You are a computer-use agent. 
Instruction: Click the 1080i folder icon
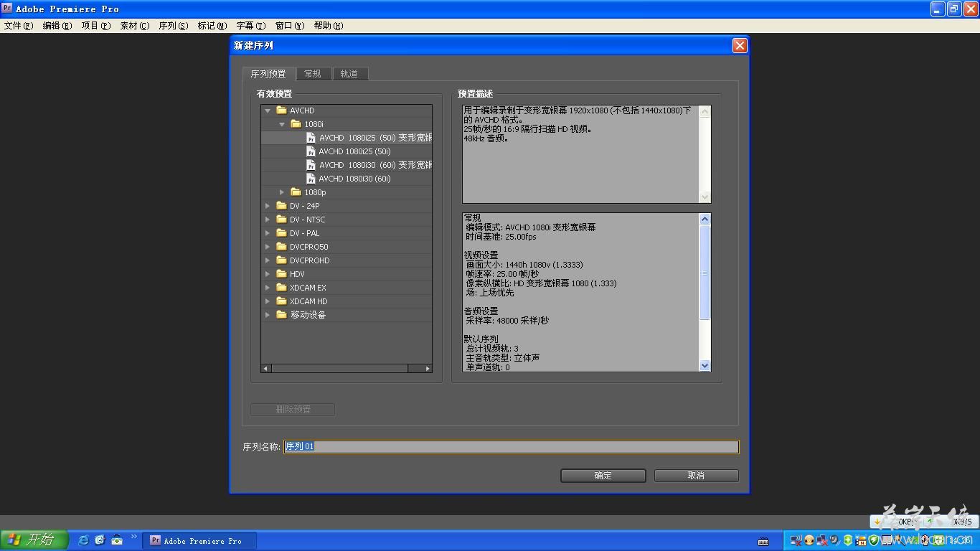[x=296, y=124]
